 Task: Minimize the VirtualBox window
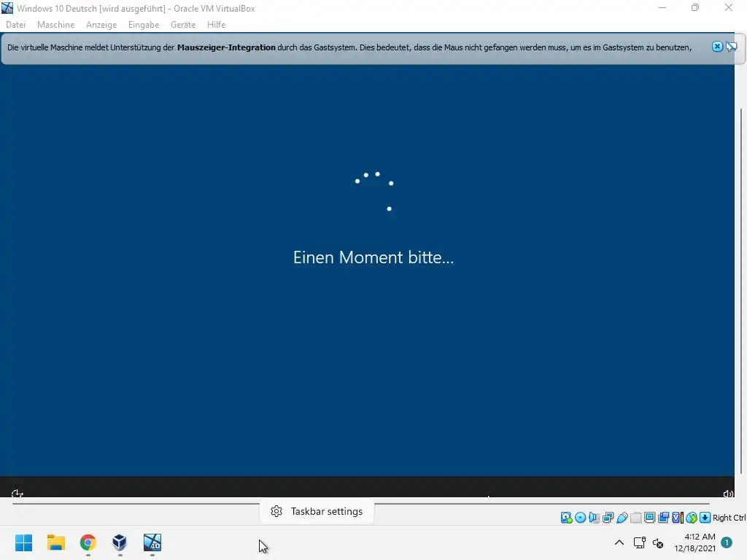tap(662, 8)
